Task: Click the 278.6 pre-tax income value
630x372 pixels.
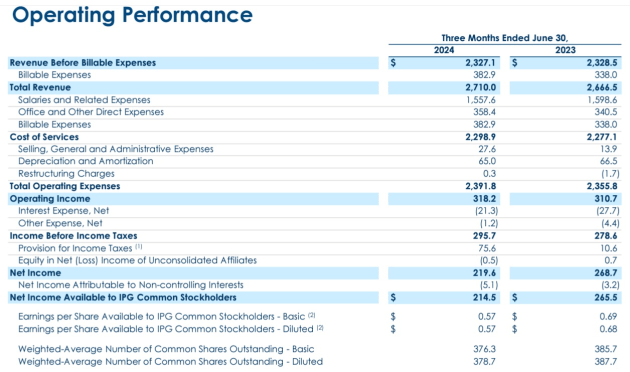Action: click(606, 236)
